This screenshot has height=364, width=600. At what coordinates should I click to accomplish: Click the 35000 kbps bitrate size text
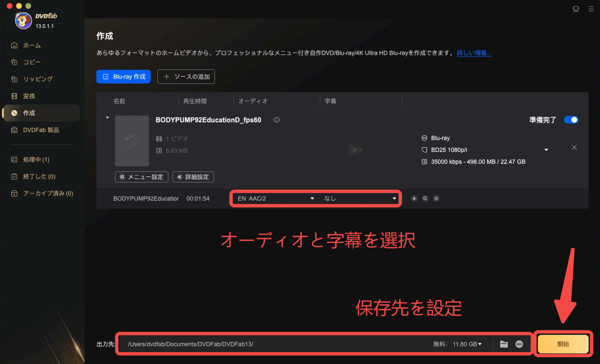click(478, 162)
